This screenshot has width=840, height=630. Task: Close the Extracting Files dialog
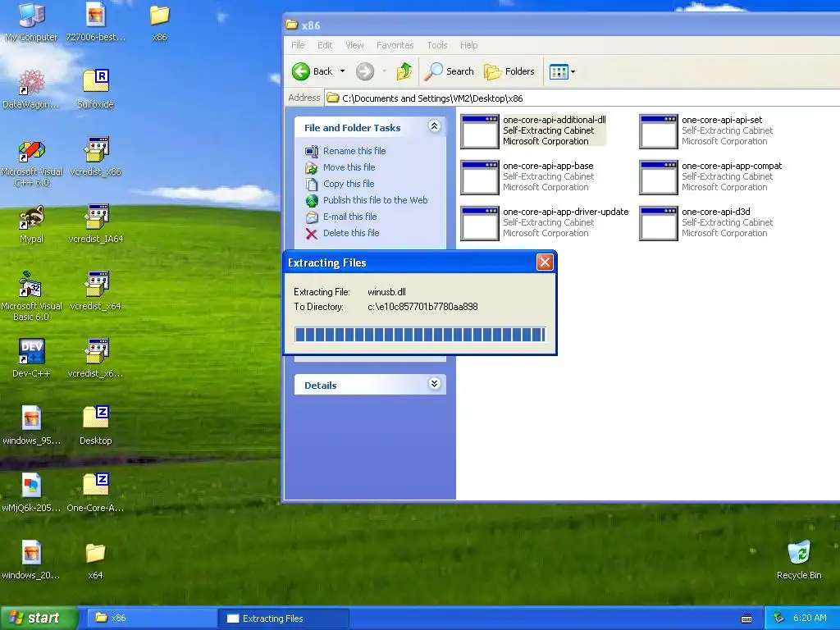pos(545,262)
